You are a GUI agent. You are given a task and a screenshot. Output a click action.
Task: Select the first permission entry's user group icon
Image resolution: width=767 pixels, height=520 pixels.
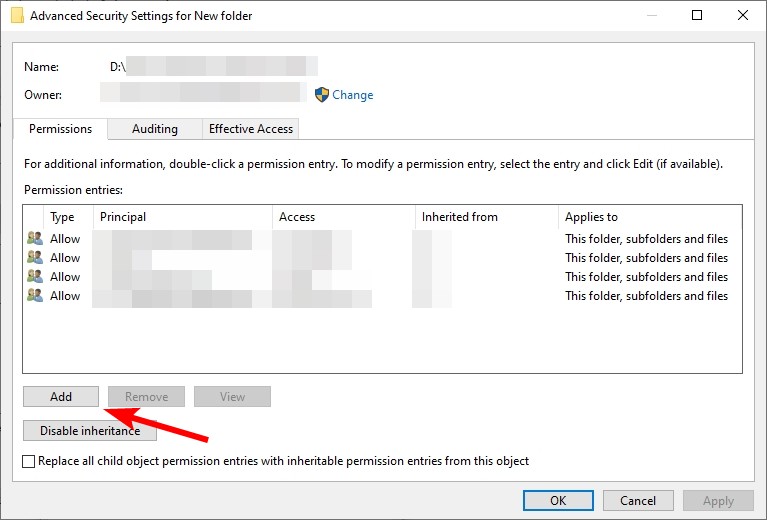(x=35, y=239)
